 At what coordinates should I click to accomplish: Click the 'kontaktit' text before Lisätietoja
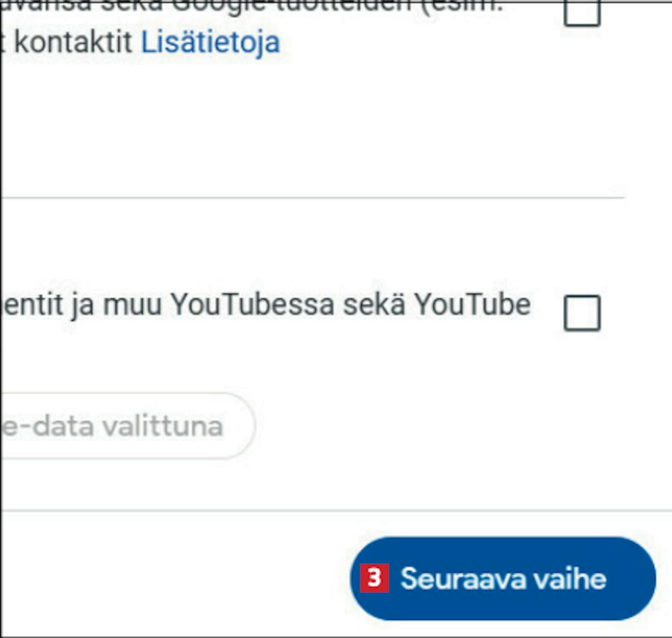coord(73,43)
